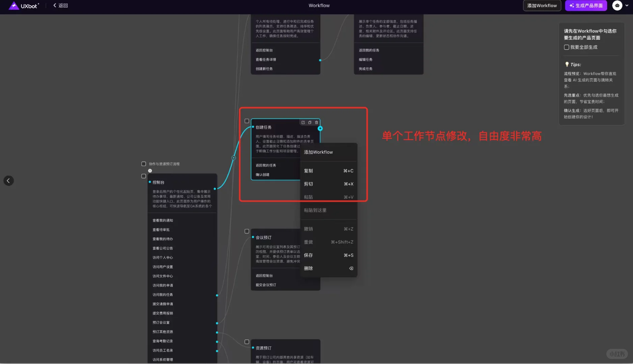Screen dimensions: 633x364
Task: Click 提交会议预订 in 会议预订 node
Action: (266, 285)
